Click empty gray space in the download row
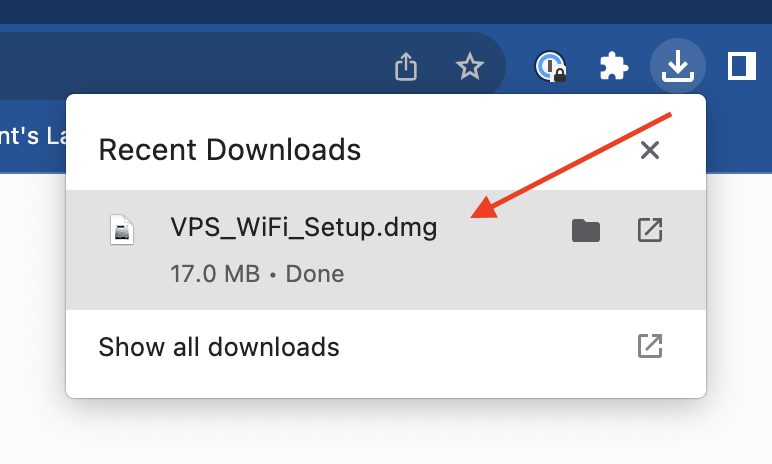This screenshot has width=772, height=464. coord(502,276)
